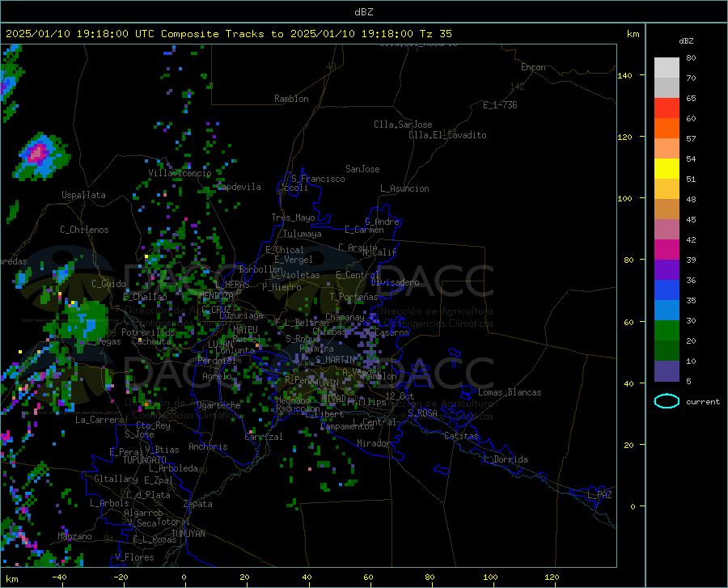
Task: Click the L_Dormida label
Action: tap(505, 459)
